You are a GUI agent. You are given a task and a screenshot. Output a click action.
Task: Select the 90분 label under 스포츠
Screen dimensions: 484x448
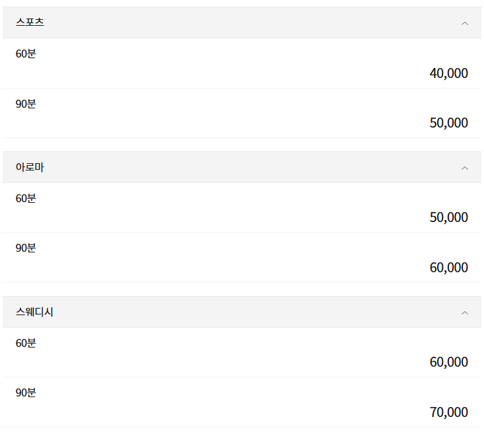pos(26,104)
